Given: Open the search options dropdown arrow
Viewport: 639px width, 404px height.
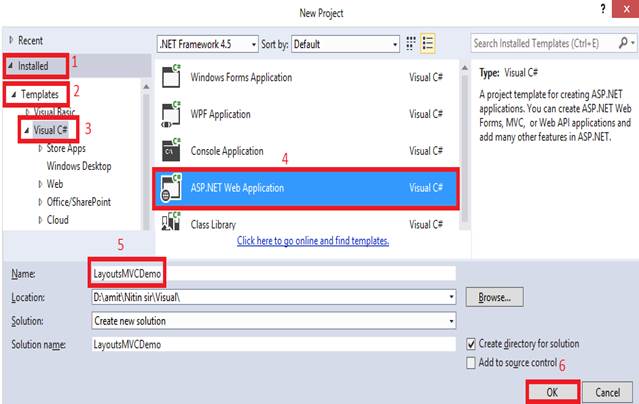Looking at the screenshot, I should (632, 43).
